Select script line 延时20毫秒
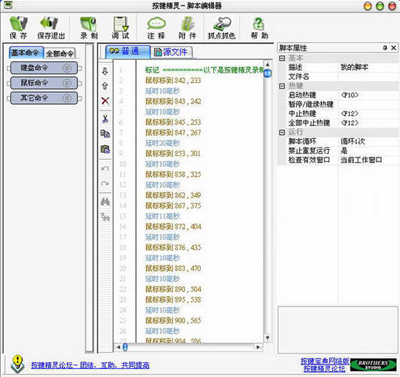This screenshot has height=377, width=400. click(162, 143)
